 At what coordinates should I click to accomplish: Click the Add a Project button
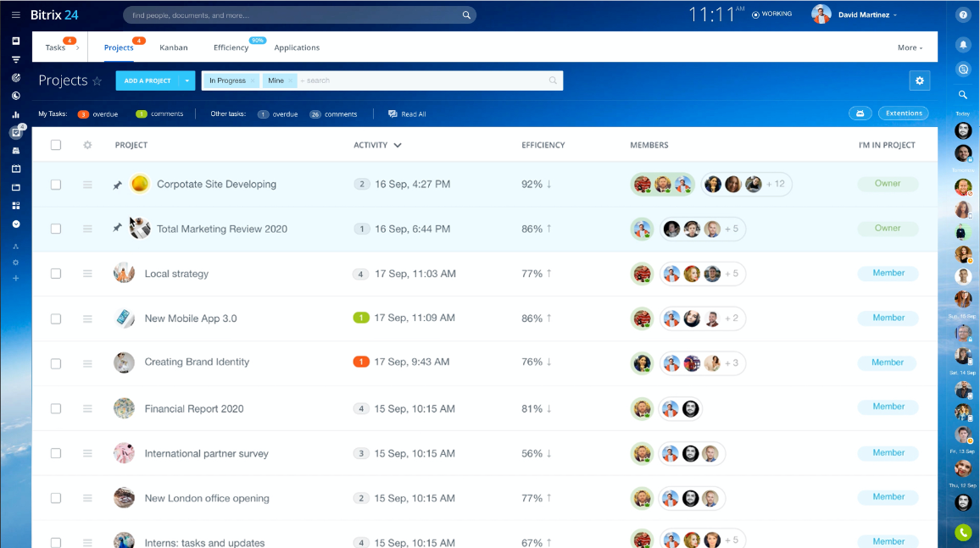148,80
